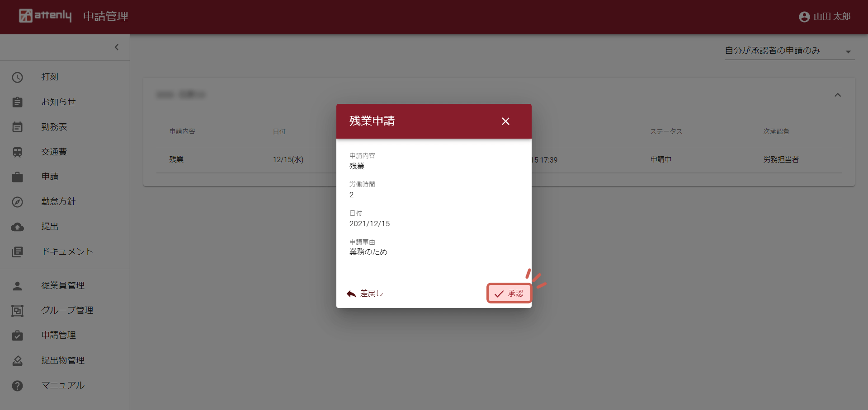Select 申請管理 in the sidebar menu
Screen dimensions: 868x410
click(59, 335)
